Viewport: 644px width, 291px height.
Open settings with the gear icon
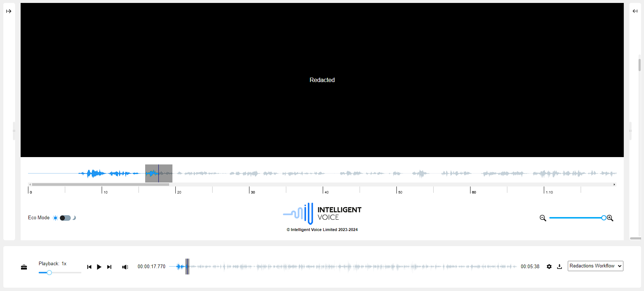[549, 267]
